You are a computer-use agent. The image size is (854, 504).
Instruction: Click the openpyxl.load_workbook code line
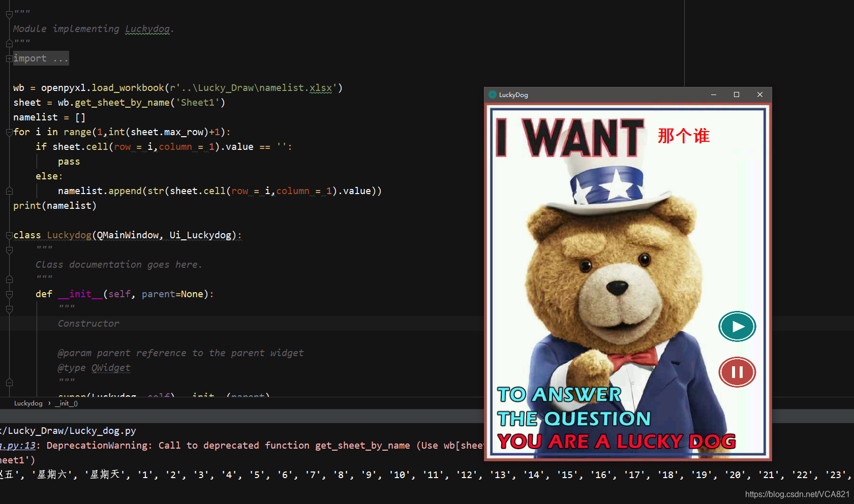(x=178, y=88)
